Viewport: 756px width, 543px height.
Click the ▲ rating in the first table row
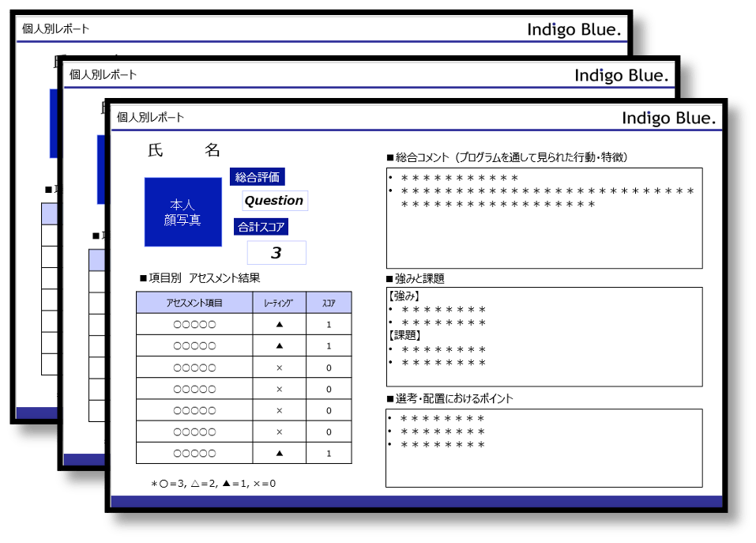[279, 324]
